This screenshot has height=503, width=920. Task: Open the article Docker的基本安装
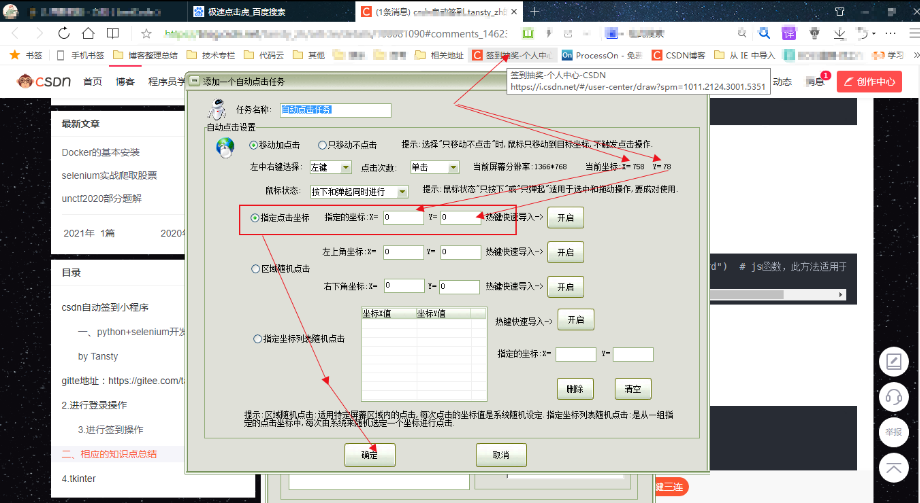pyautogui.click(x=100, y=153)
